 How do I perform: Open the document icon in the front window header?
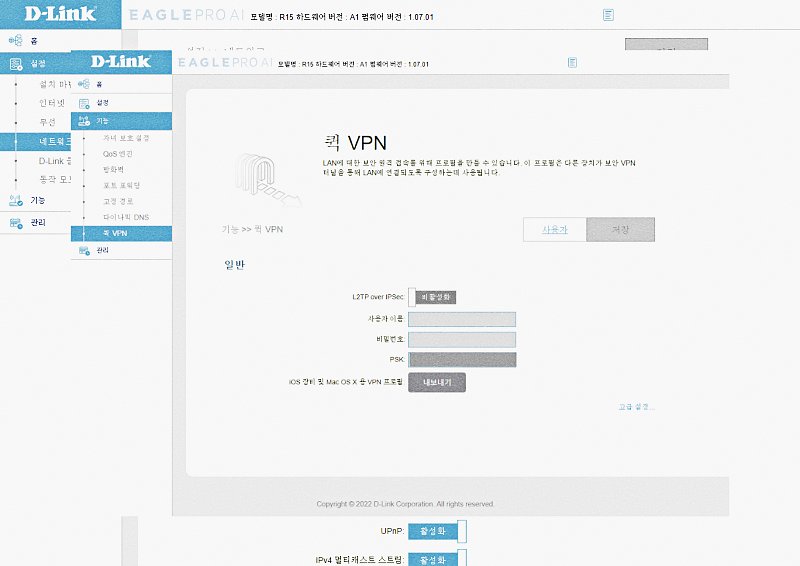tap(572, 62)
